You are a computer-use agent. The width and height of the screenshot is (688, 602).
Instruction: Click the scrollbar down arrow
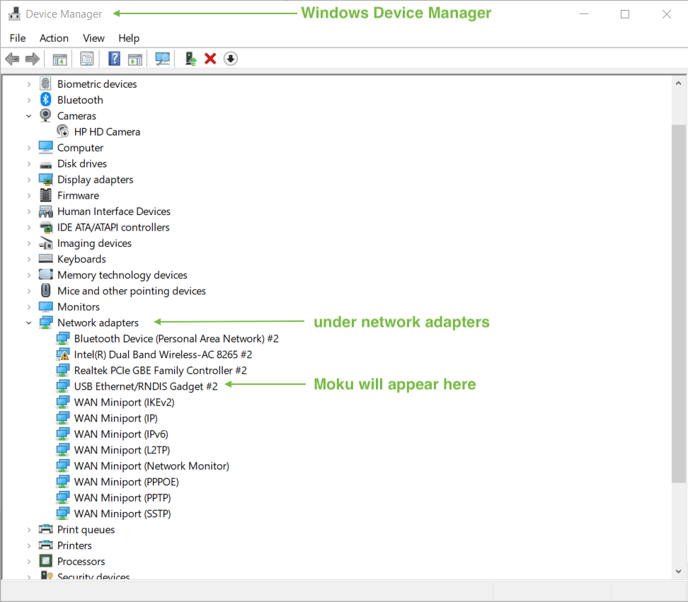point(678,571)
